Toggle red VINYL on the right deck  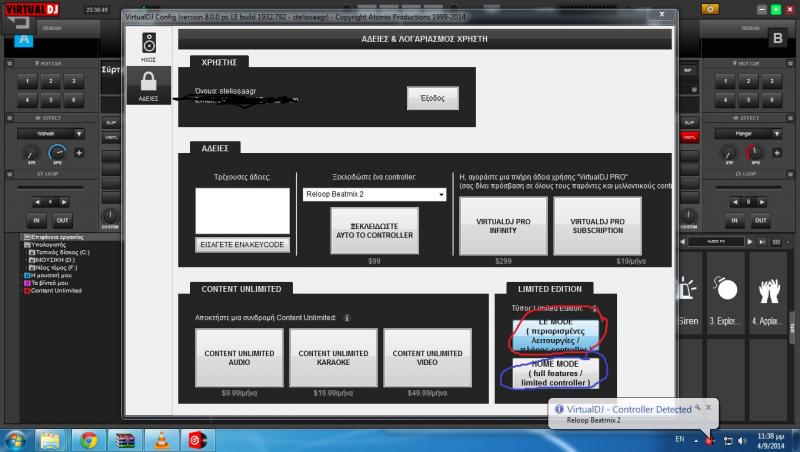coord(690,137)
